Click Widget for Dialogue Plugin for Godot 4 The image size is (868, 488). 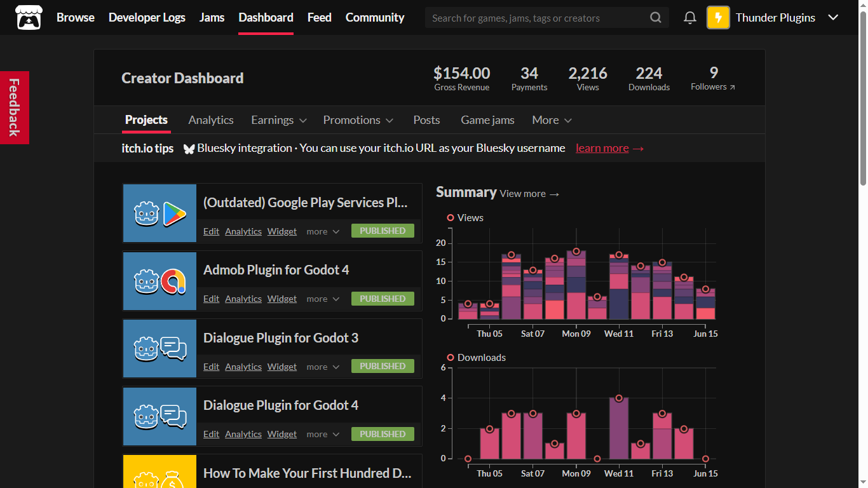[x=282, y=435]
